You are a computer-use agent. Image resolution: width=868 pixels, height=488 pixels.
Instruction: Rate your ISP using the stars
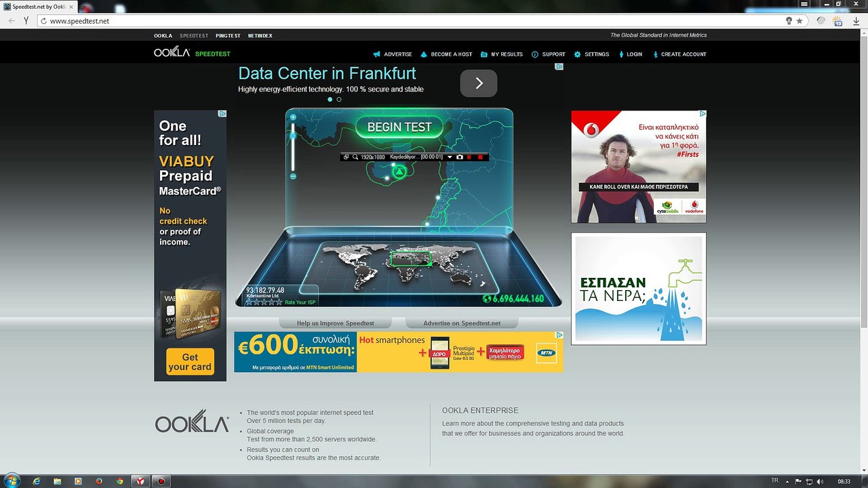[264, 302]
